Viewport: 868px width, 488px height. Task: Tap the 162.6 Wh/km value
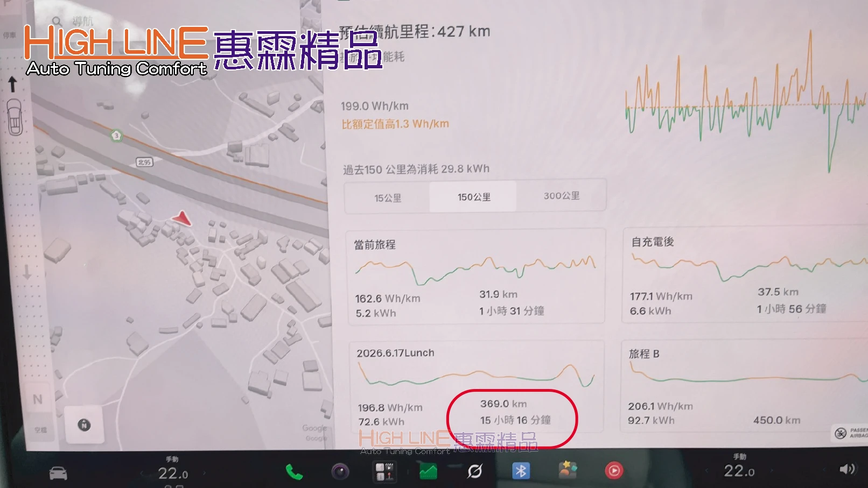click(x=388, y=298)
